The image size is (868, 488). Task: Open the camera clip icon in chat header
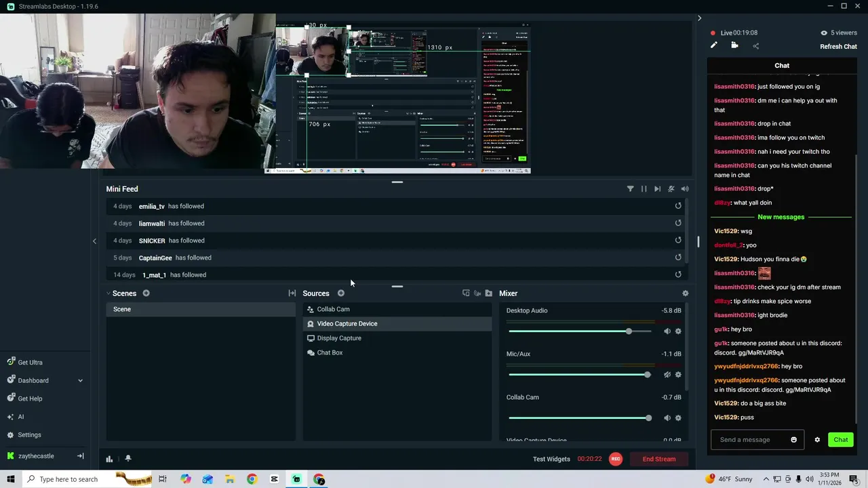[734, 45]
